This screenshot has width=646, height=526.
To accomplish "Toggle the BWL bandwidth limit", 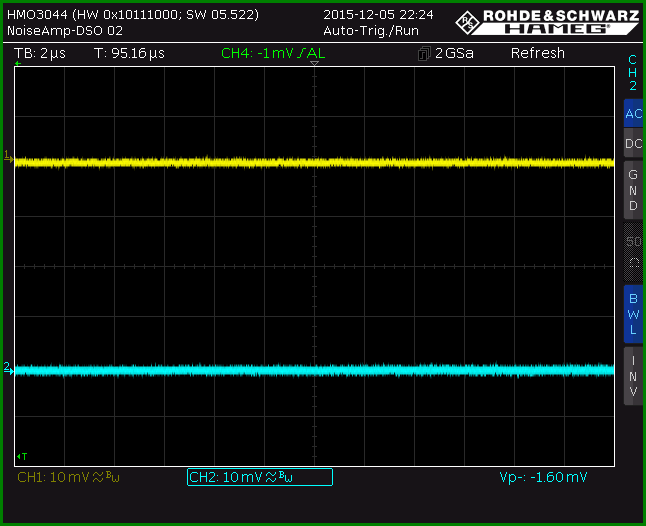I will click(633, 314).
